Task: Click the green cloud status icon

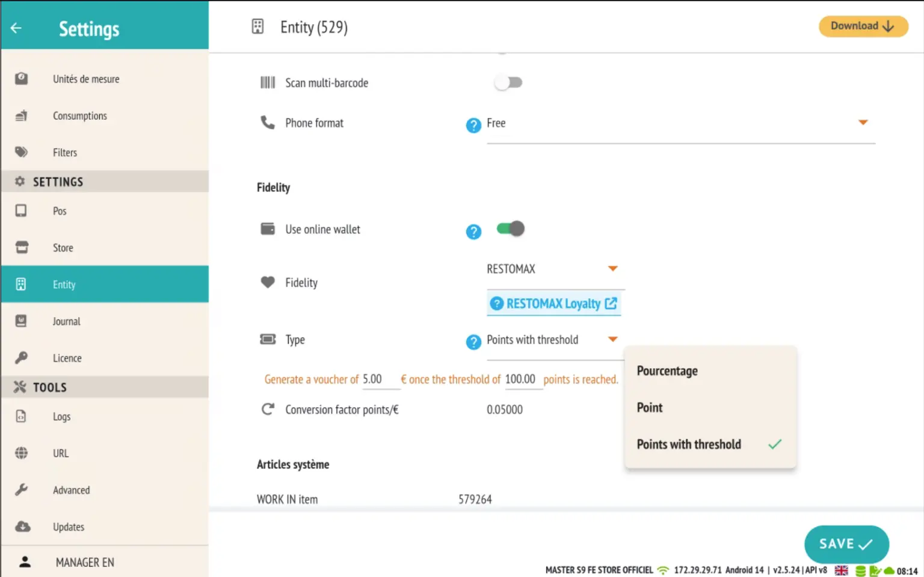Action: (x=889, y=570)
